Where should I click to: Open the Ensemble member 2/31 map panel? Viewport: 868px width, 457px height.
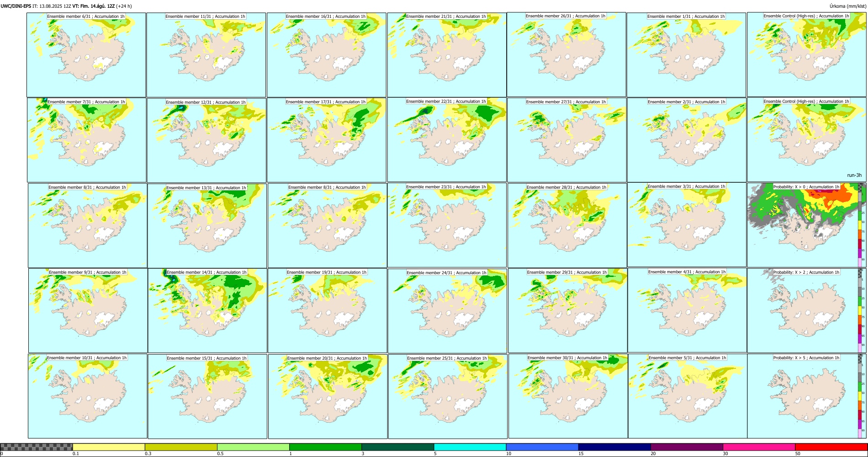(x=687, y=140)
